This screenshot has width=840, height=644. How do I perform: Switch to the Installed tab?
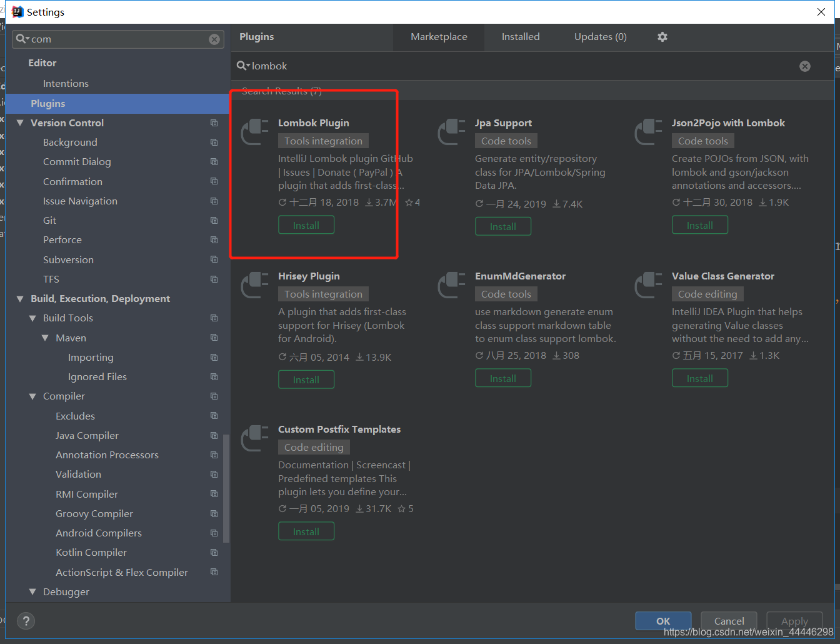point(521,37)
